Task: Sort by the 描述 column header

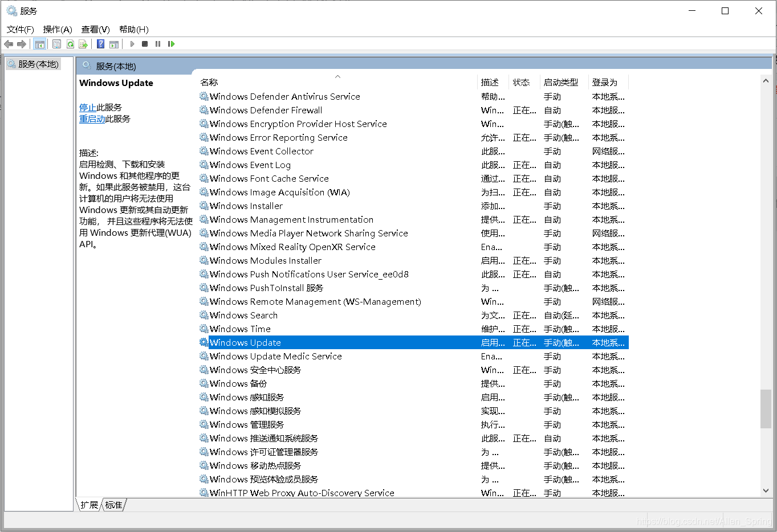Action: [x=493, y=82]
